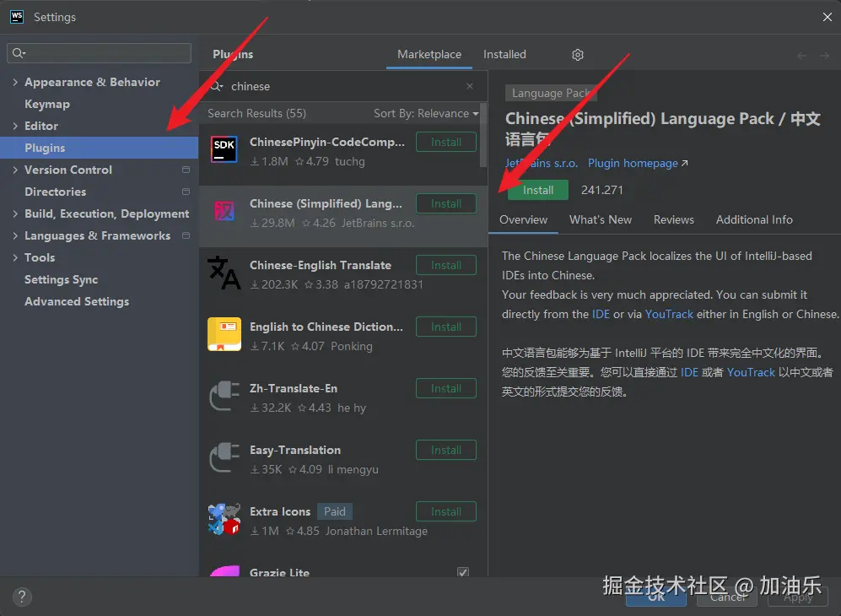This screenshot has width=841, height=616.
Task: Open the What's New tab
Action: pos(601,219)
